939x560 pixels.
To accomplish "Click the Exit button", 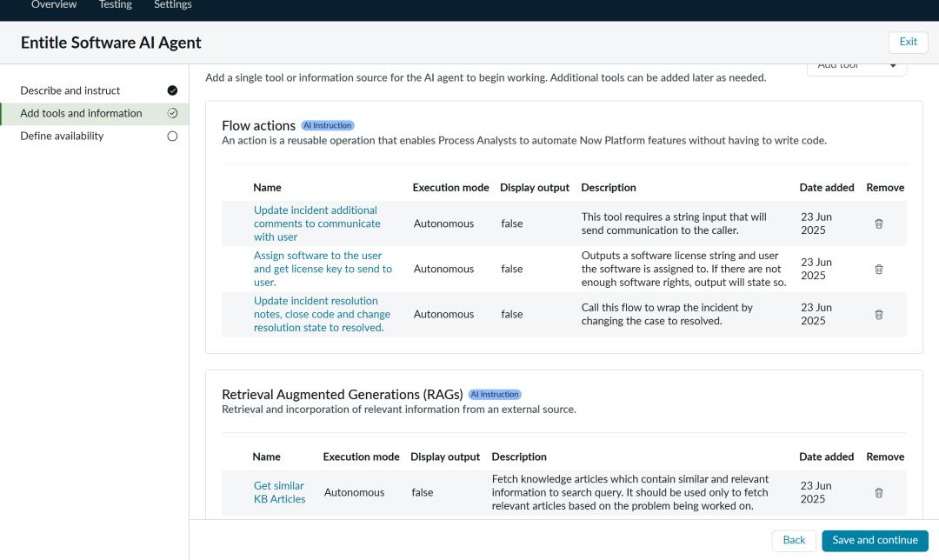I will point(908,42).
